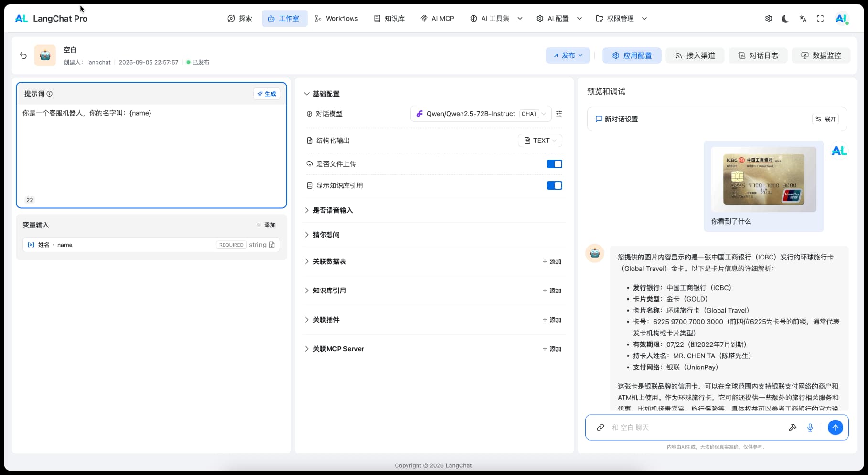Click the clear conversation broom icon
The height and width of the screenshot is (475, 868).
(793, 427)
